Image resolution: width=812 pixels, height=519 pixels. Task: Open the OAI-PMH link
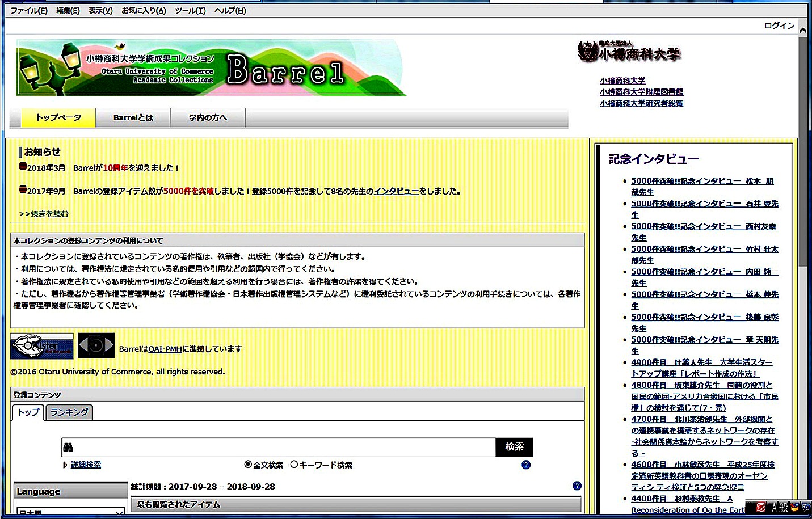(x=165, y=349)
